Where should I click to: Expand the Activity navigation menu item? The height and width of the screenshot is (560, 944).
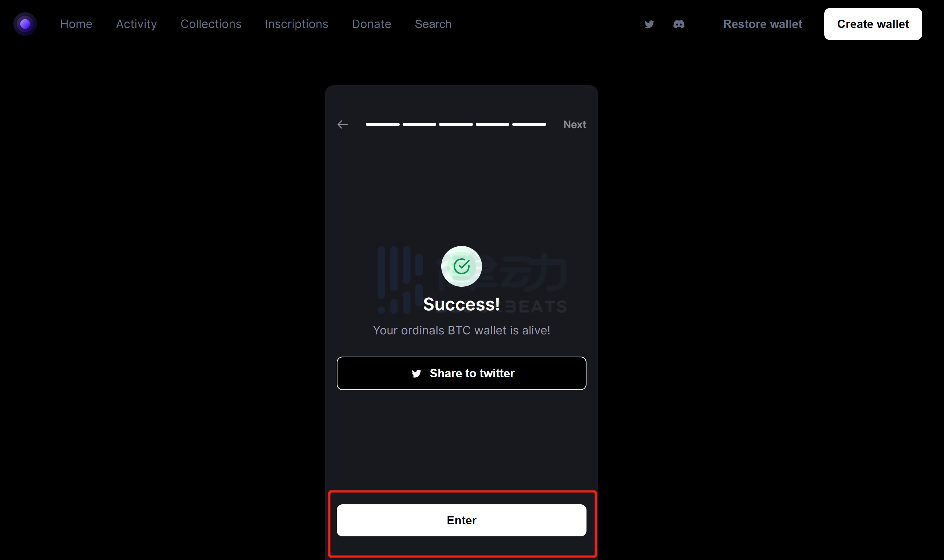(136, 24)
